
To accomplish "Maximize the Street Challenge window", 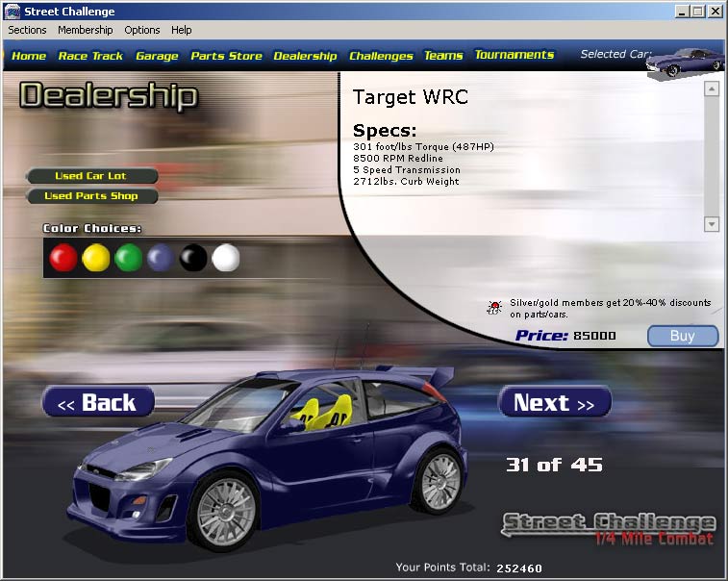I will pyautogui.click(x=698, y=12).
